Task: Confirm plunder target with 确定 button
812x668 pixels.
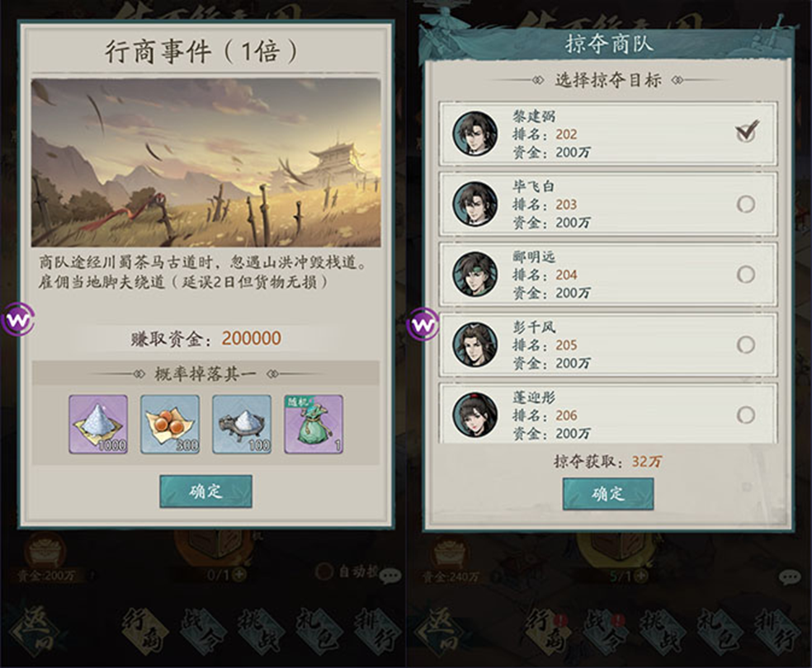Action: coord(608,494)
